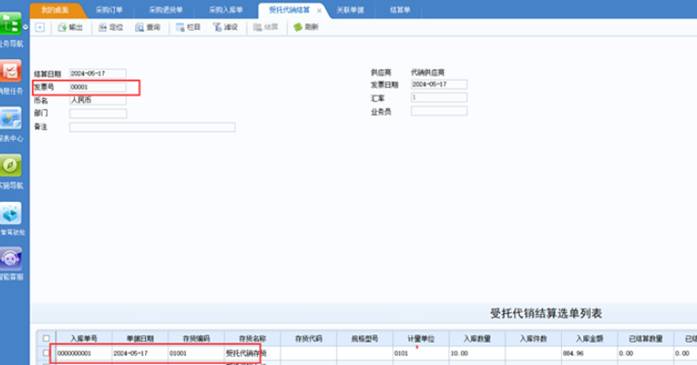Open the 报表中心 sidebar icon
The image size is (697, 365).
pyautogui.click(x=11, y=118)
